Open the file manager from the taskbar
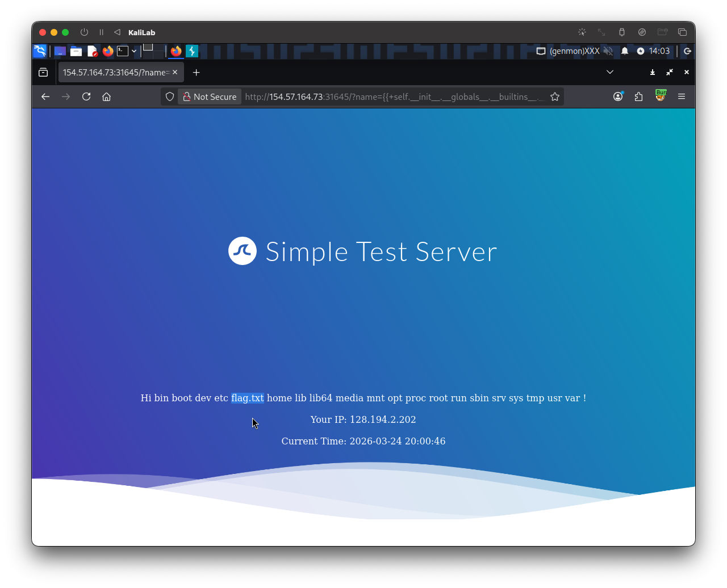The image size is (727, 588). pyautogui.click(x=76, y=51)
